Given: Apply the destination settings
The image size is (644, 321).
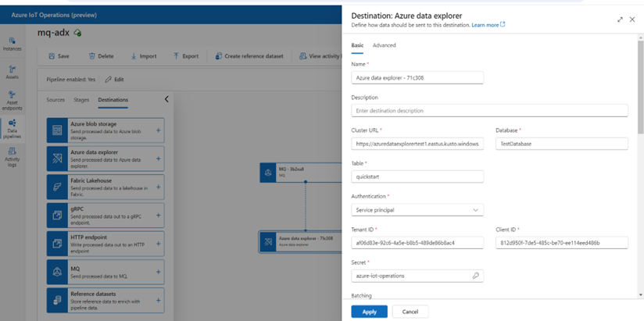Looking at the screenshot, I should [369, 312].
